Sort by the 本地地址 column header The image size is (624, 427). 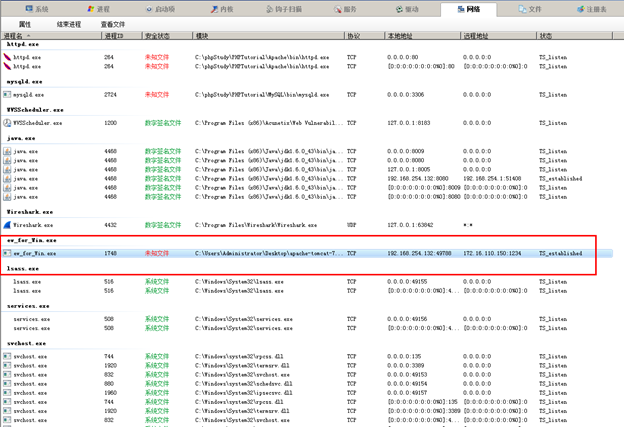pyautogui.click(x=422, y=36)
